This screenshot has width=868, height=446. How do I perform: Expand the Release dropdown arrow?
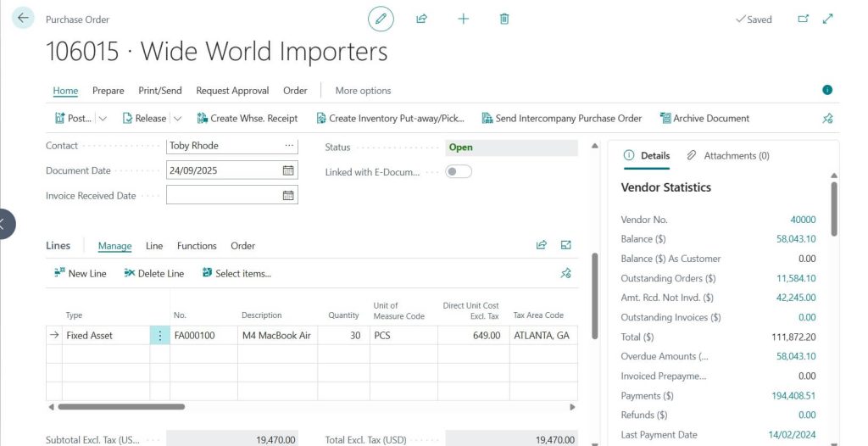click(x=177, y=119)
